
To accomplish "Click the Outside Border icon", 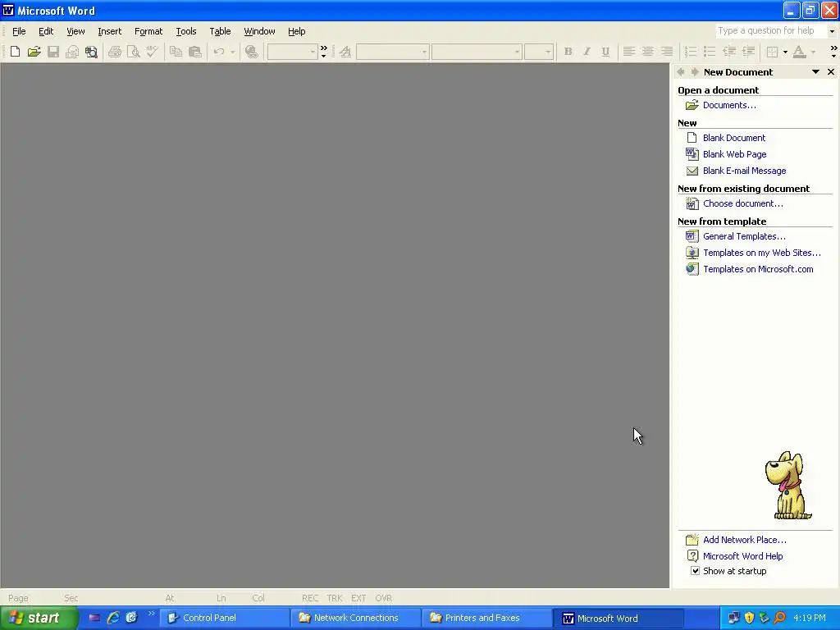I will (772, 52).
